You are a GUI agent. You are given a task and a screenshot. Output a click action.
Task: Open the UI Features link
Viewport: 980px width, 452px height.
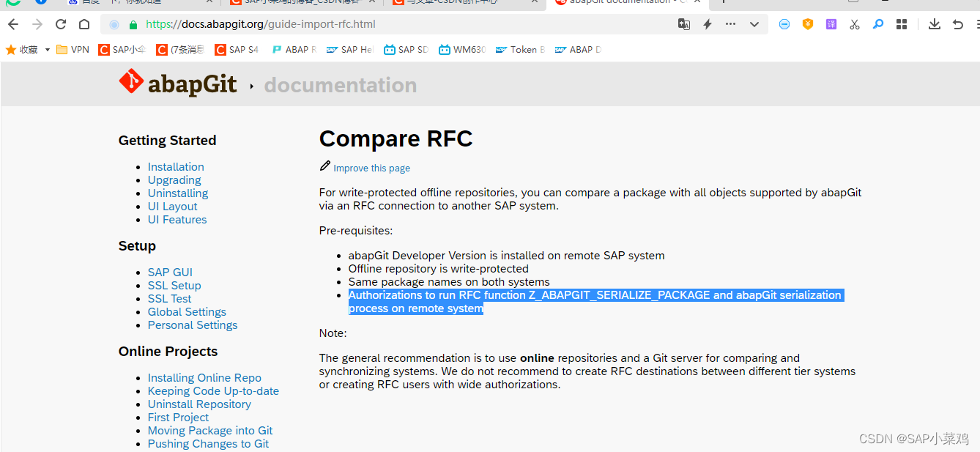point(177,219)
